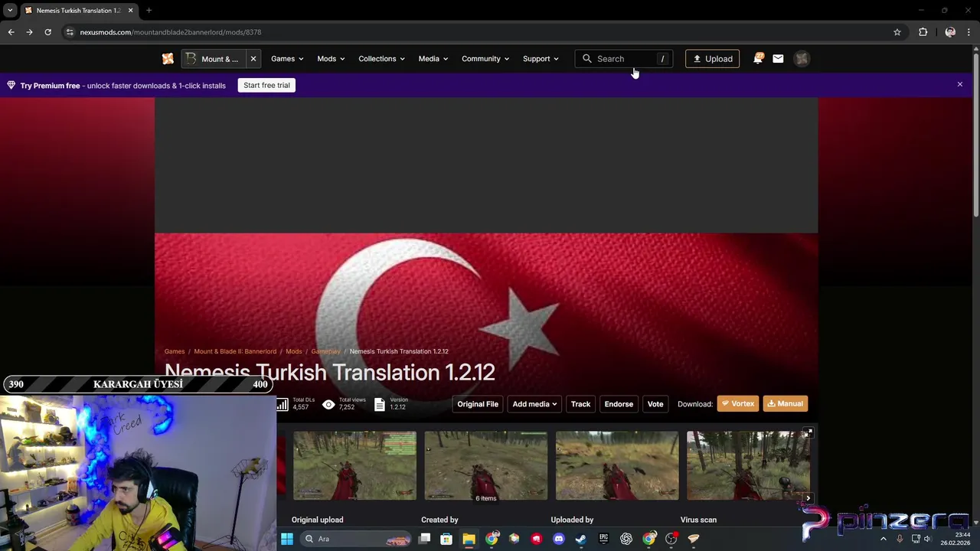The image size is (980, 551).
Task: Open the Chrome three-dot menu
Action: click(969, 32)
